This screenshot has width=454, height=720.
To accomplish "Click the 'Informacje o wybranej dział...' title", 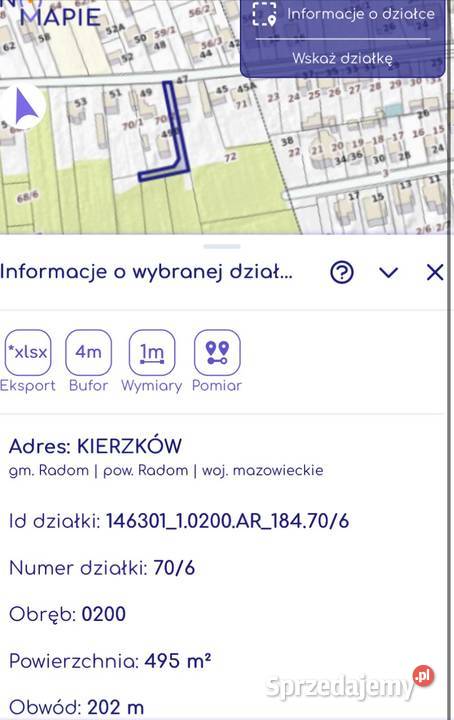I will 146,272.
